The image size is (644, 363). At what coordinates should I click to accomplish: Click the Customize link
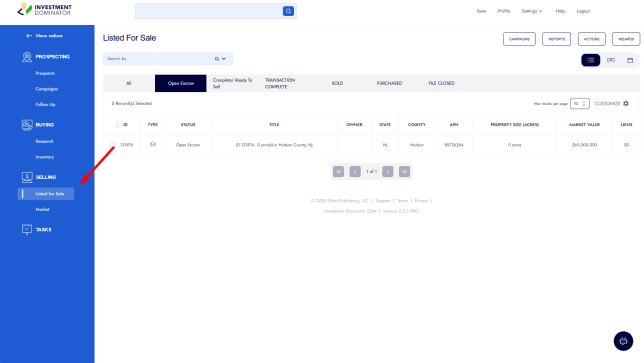pyautogui.click(x=607, y=104)
